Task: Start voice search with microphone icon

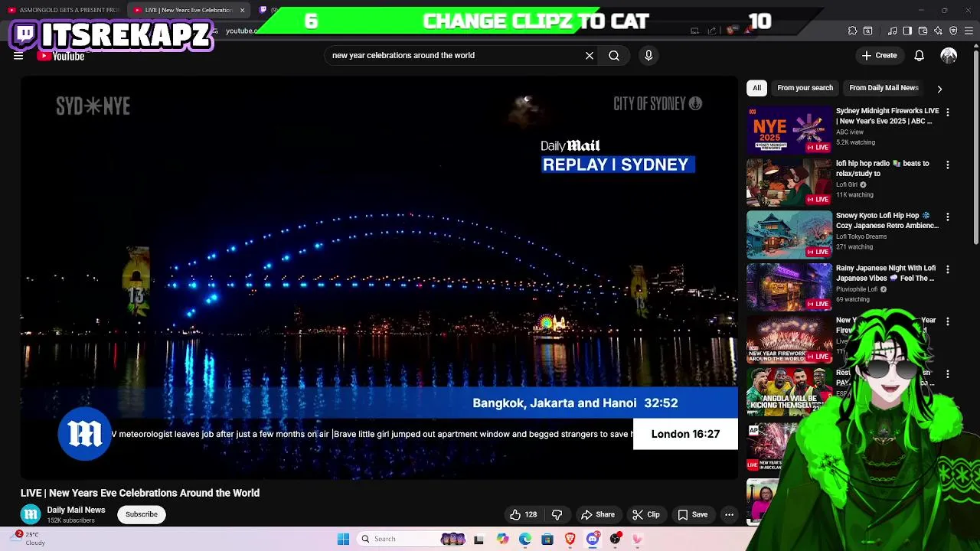Action: (648, 55)
